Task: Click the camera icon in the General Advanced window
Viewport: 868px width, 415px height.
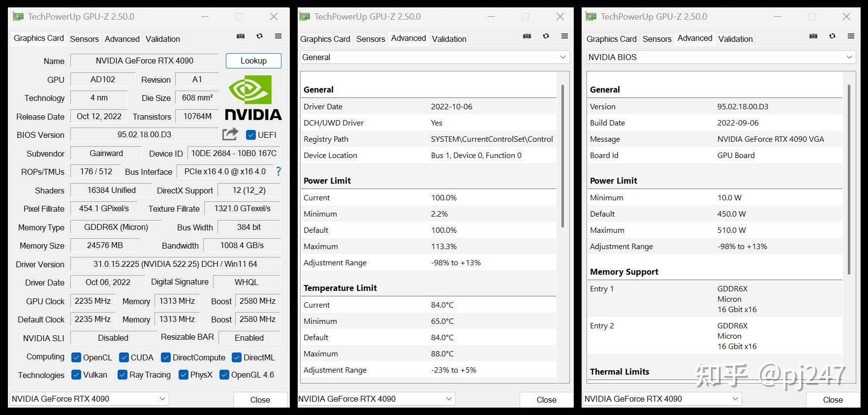Action: click(527, 36)
